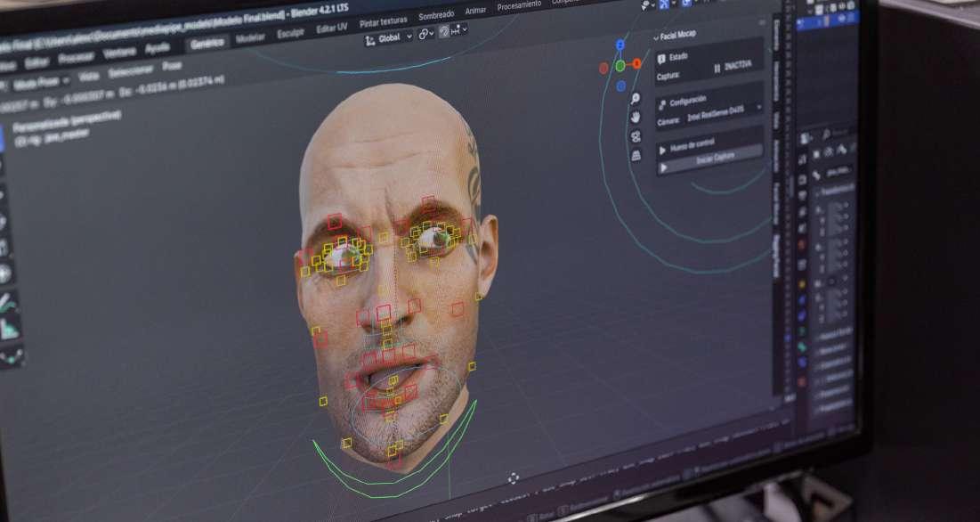
Task: Click the orange-red X axis circle on the gizmo
Action: 636,63
